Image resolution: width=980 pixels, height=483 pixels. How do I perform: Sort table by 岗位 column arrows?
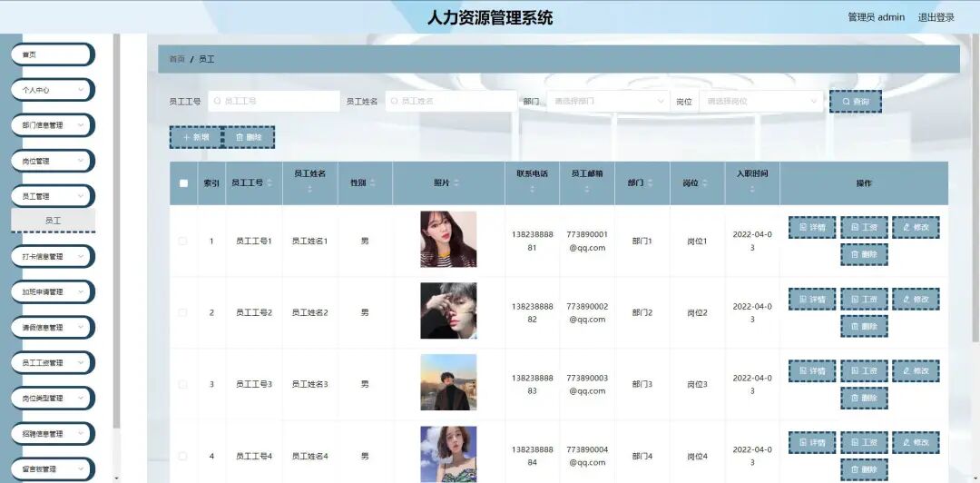704,182
